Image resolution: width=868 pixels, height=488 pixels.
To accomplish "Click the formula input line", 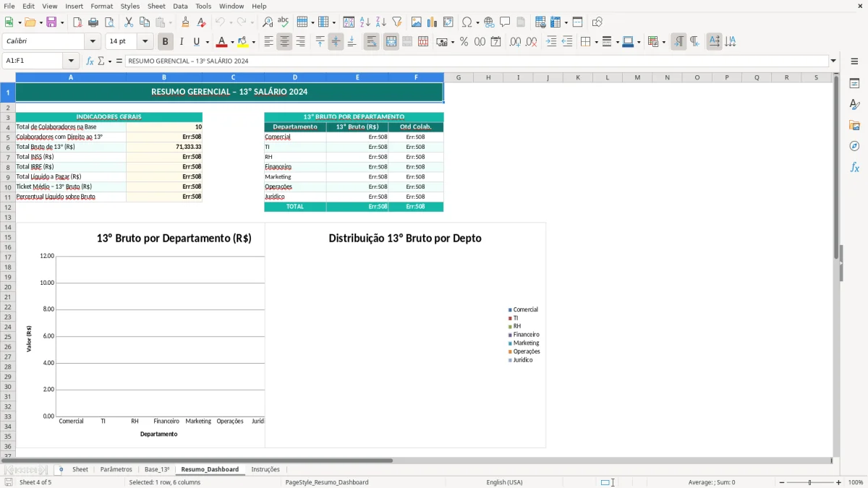I will [x=477, y=61].
